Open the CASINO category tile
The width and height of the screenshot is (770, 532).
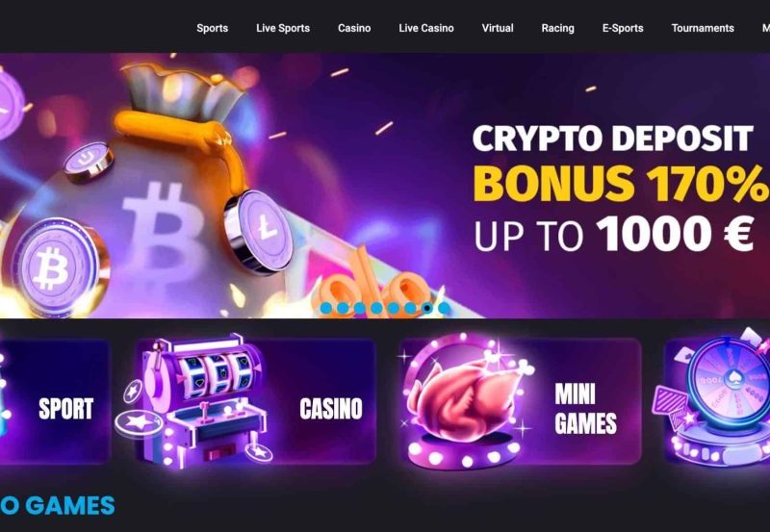click(x=255, y=401)
